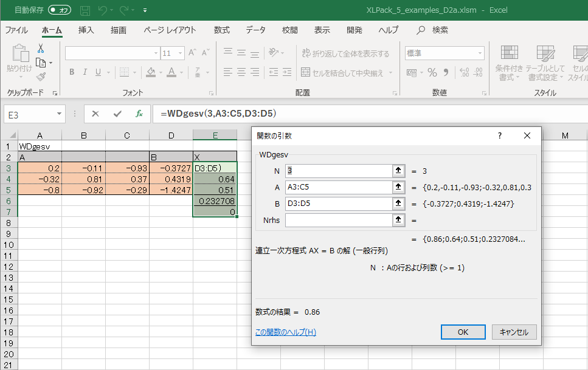Confirm formula with the checkmark icon
Viewport: 588px width, 370px height.
coord(117,114)
